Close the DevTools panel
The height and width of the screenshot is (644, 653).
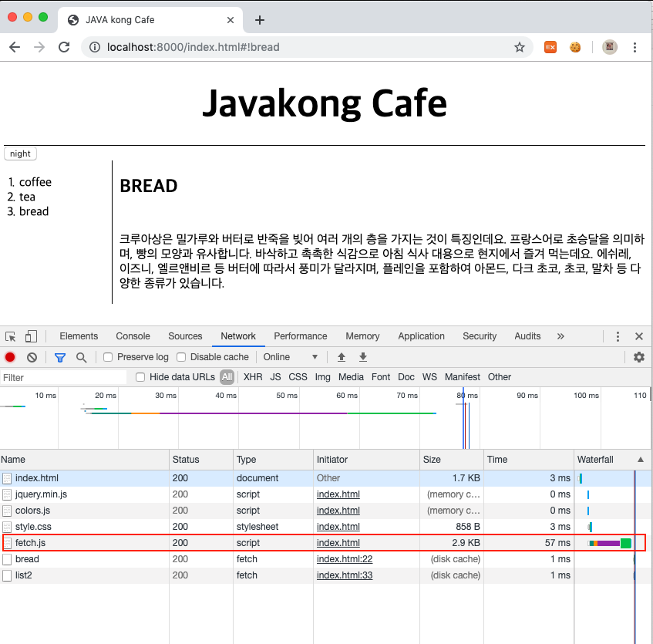639,336
